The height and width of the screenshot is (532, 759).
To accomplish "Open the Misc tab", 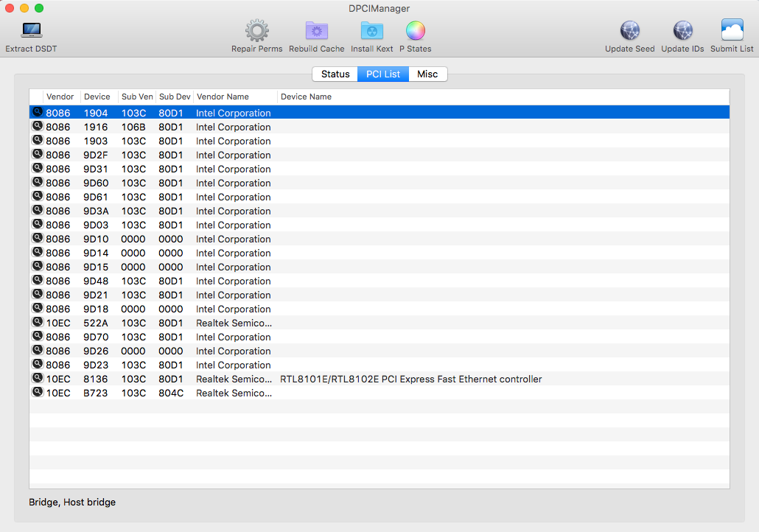I will click(x=427, y=74).
